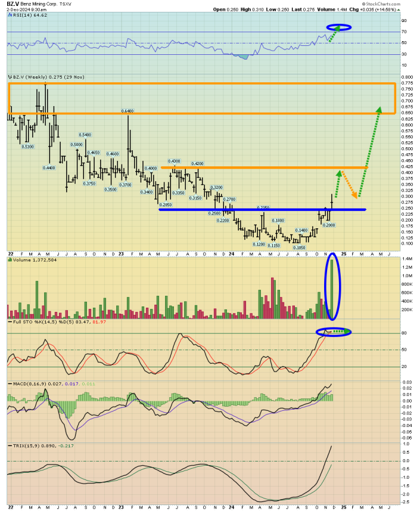The height and width of the screenshot is (511, 420).
Task: Click the 0.3500 price label
Action: pyautogui.click(x=110, y=190)
